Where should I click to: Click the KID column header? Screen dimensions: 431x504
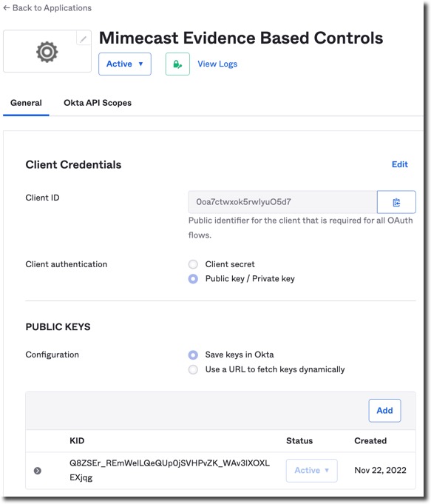77,440
